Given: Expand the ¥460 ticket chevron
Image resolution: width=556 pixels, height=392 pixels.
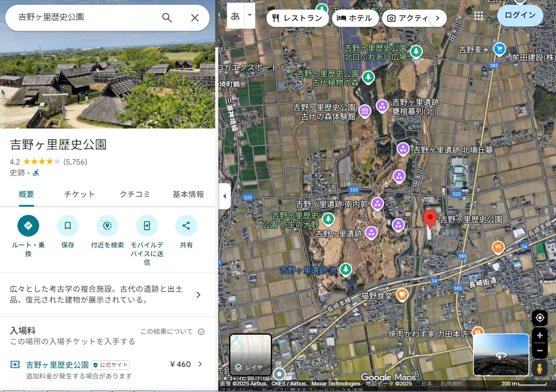Looking at the screenshot, I should pos(200,364).
